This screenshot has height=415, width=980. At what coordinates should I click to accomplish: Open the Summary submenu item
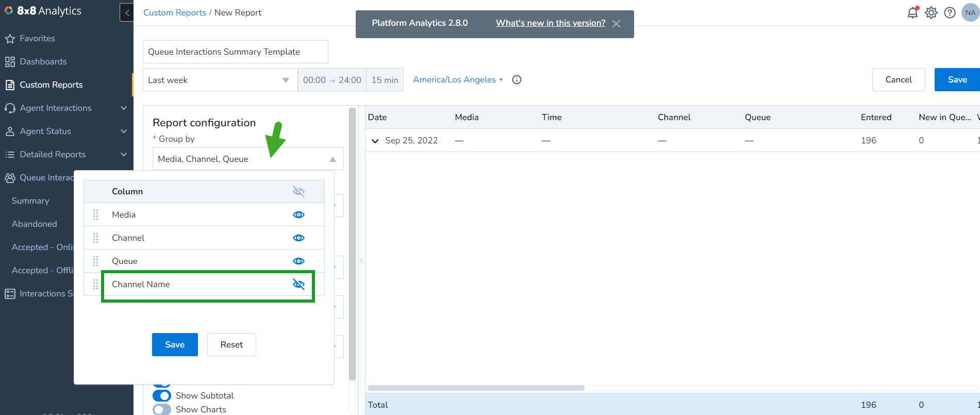[x=30, y=201]
